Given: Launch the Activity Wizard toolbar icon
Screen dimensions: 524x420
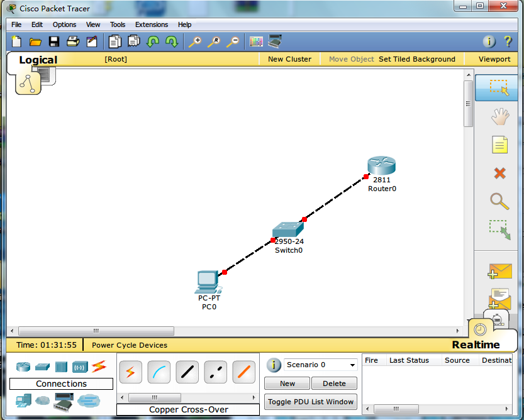Looking at the screenshot, I should click(92, 41).
